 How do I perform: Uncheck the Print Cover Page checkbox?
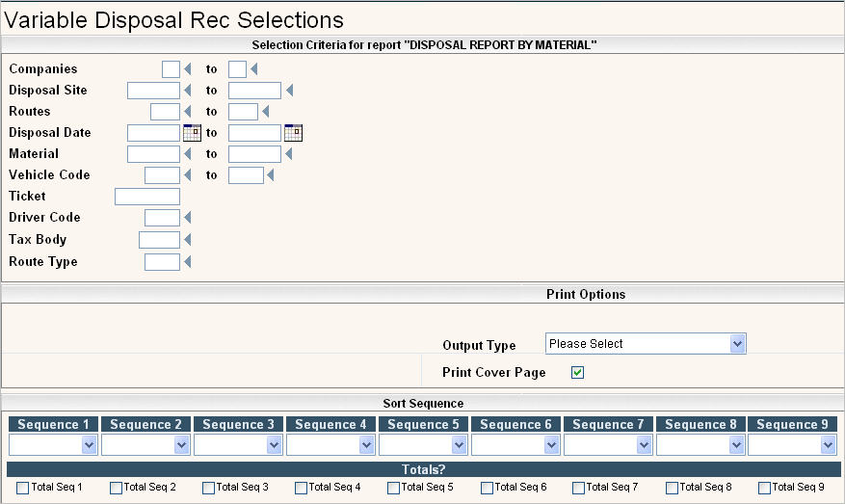coord(578,373)
